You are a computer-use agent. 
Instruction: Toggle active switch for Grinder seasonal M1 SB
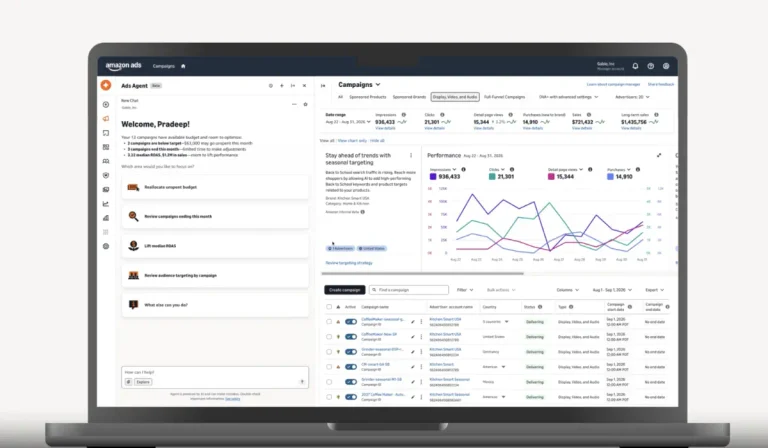tap(351, 382)
